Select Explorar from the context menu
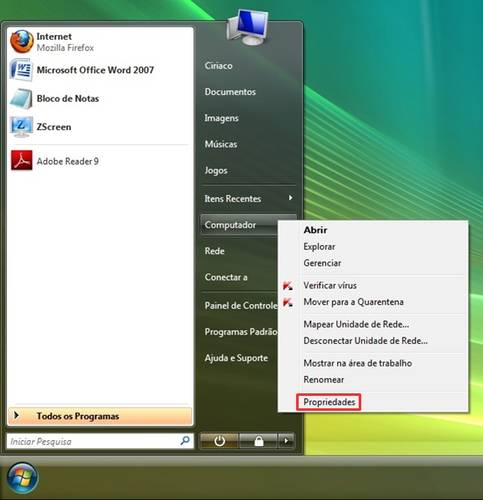Screen dimensions: 483x500 [x=319, y=247]
